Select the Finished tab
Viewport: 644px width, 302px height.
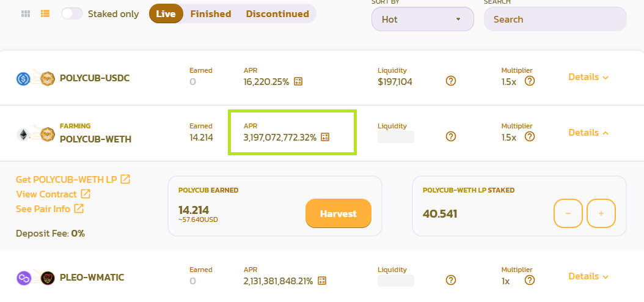[x=211, y=13]
